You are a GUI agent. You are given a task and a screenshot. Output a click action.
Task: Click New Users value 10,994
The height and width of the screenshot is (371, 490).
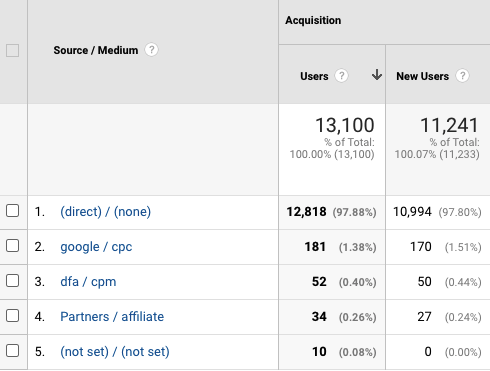[x=412, y=212]
